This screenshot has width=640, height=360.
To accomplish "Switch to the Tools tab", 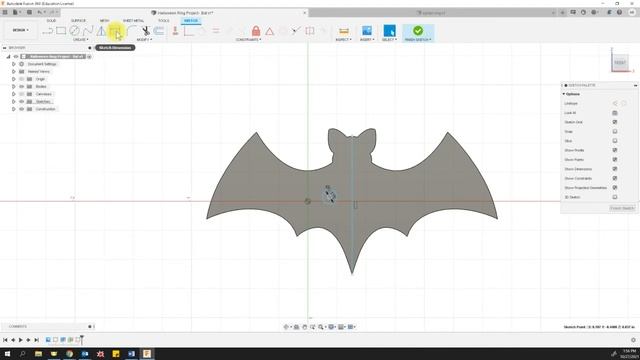I will pyautogui.click(x=164, y=20).
